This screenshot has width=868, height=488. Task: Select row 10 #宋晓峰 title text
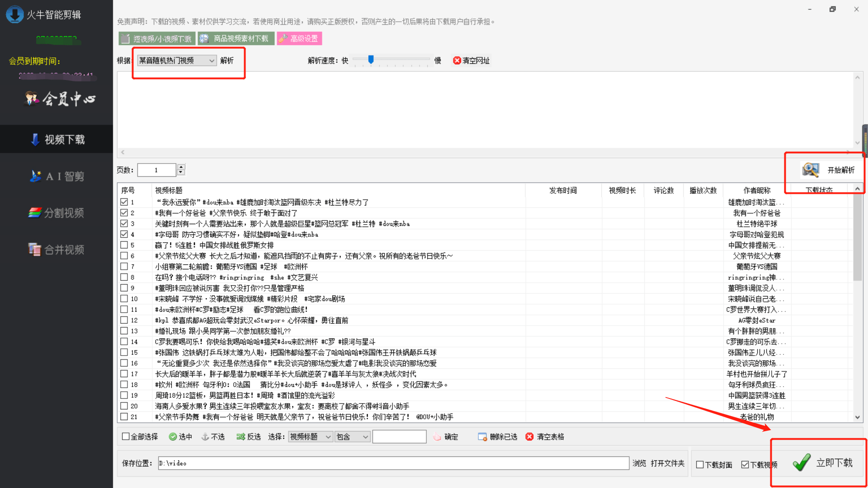click(x=250, y=299)
